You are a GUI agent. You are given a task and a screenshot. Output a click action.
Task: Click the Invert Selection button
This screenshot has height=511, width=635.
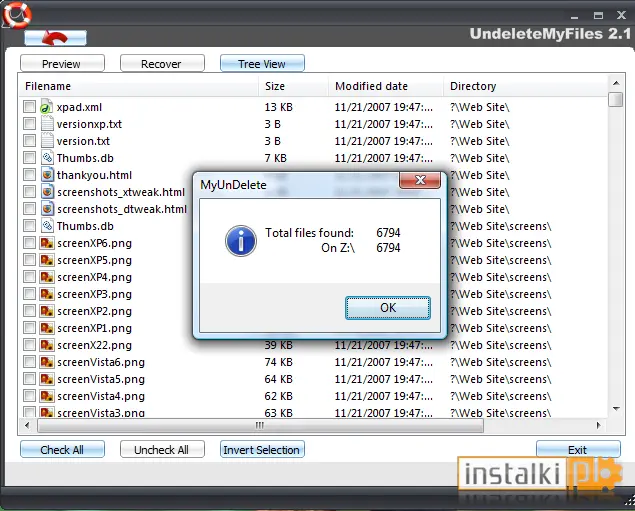(262, 449)
